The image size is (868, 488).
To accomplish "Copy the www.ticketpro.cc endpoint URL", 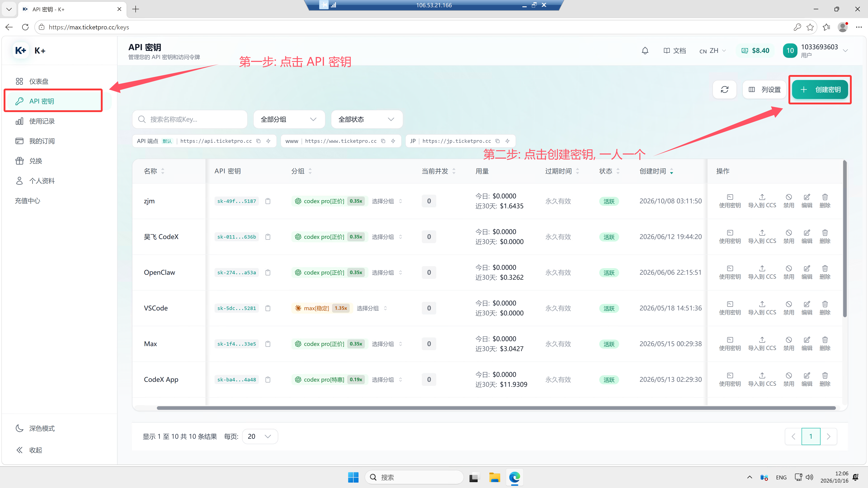I will point(383,141).
